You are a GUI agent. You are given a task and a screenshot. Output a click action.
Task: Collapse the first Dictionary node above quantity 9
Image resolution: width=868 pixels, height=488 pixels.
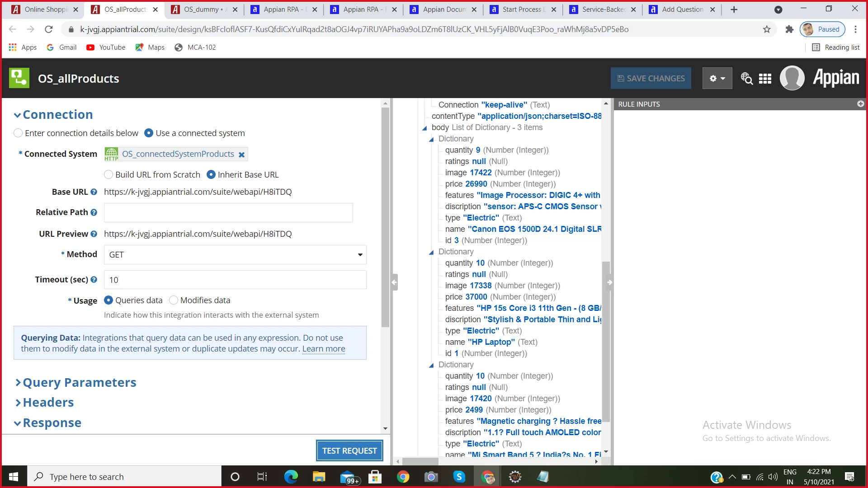click(431, 140)
